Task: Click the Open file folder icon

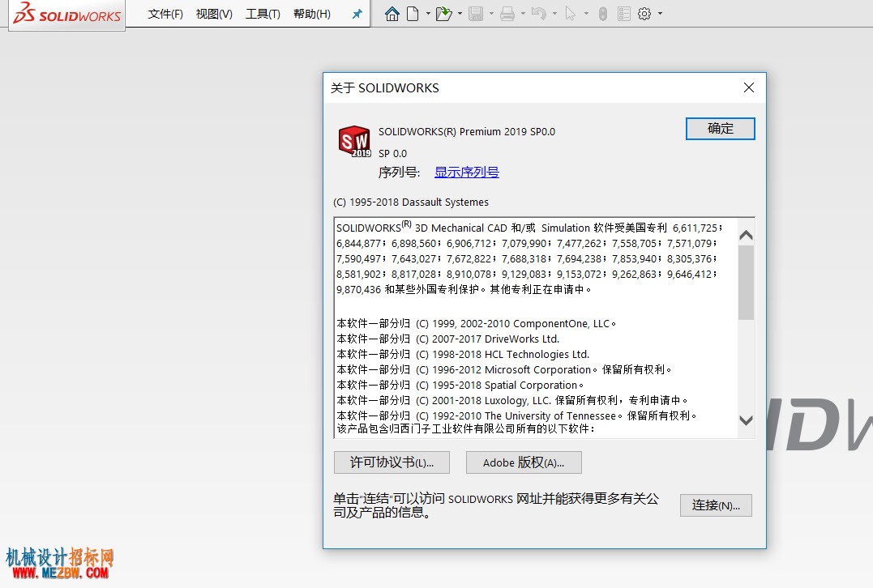Action: pos(443,14)
